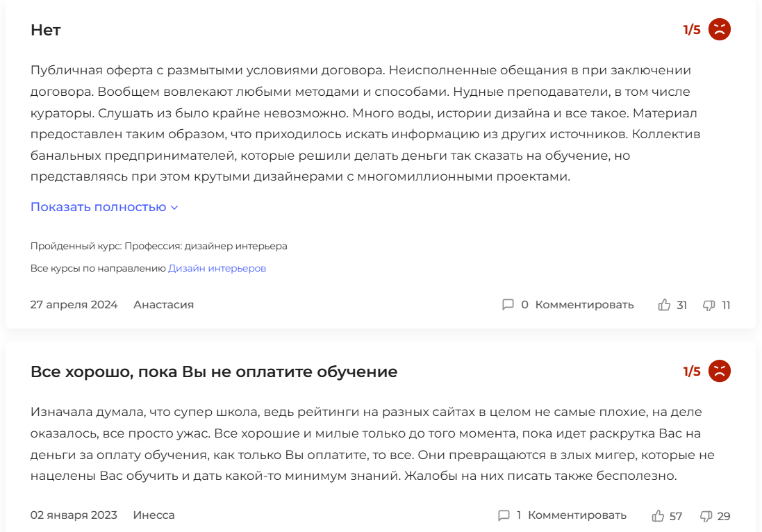Click thumbs-up icon on Анастасия's review
Screen dimensions: 762x532
[x=664, y=305]
